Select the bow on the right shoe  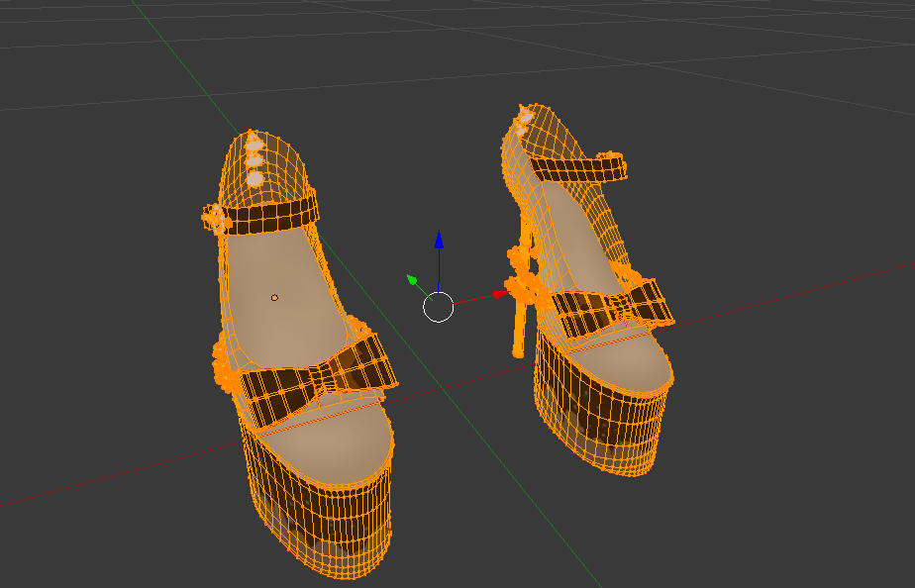(612, 308)
